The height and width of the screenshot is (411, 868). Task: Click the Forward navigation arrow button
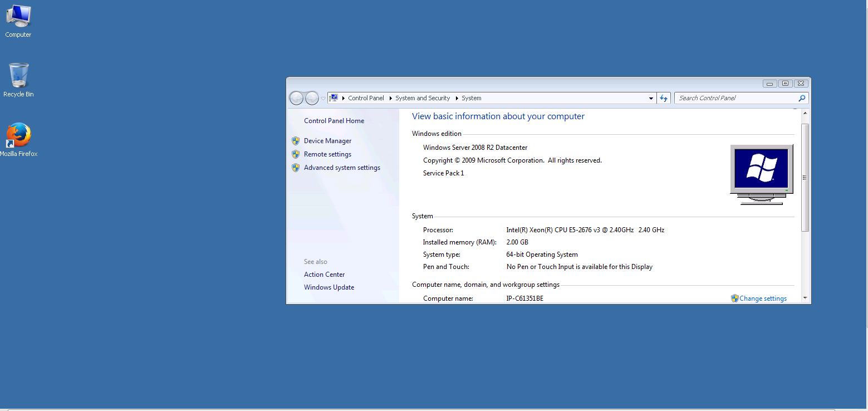point(312,98)
